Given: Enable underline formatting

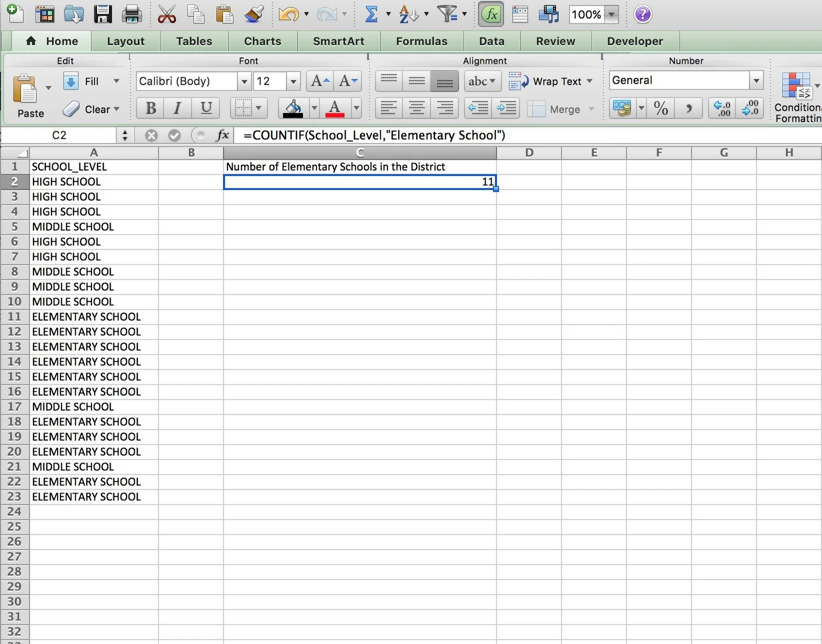Looking at the screenshot, I should pos(206,108).
